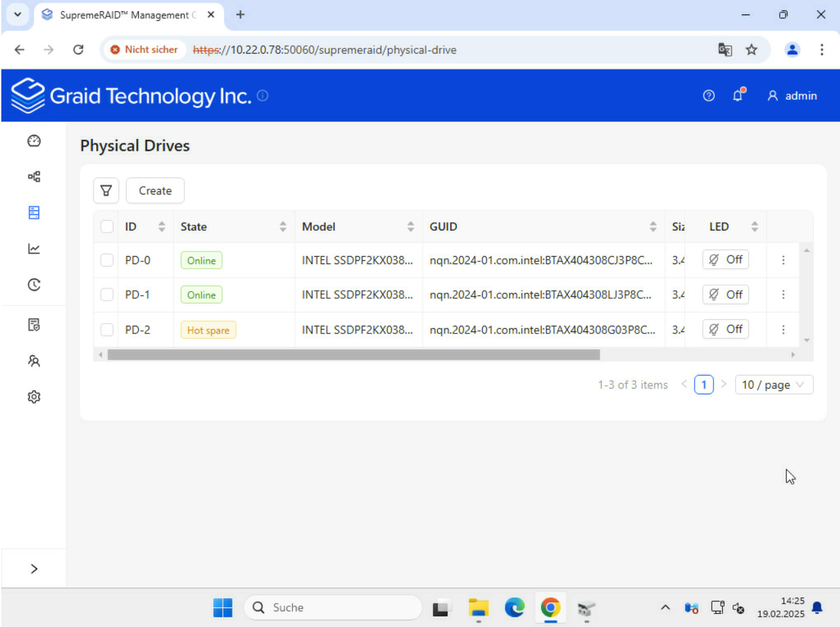Image resolution: width=840 pixels, height=627 pixels.
Task: Click the Hot spare badge of PD-2
Action: click(x=208, y=330)
